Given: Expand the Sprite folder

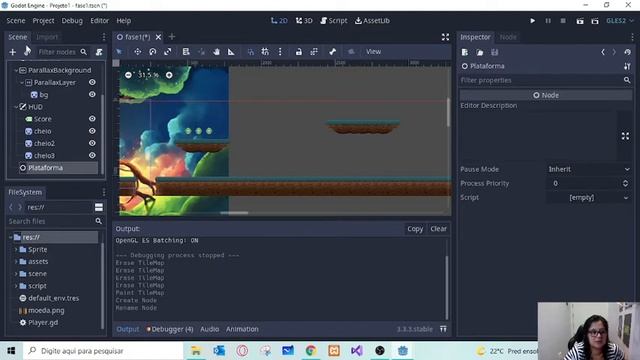Looking at the screenshot, I should 16,249.
